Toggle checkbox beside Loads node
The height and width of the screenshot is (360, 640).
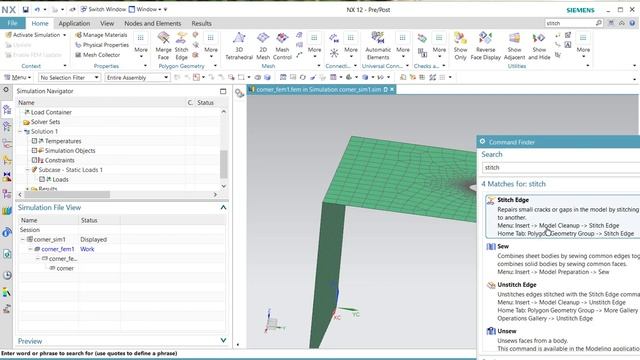click(42, 179)
